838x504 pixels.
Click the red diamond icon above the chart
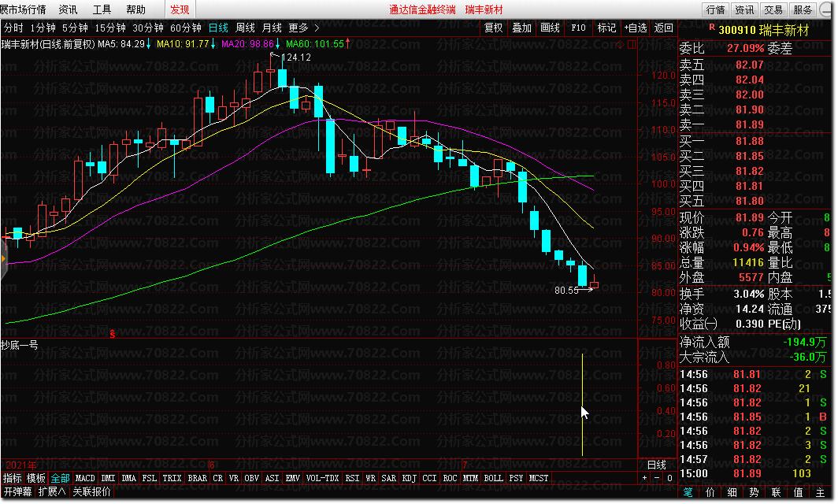(620, 45)
